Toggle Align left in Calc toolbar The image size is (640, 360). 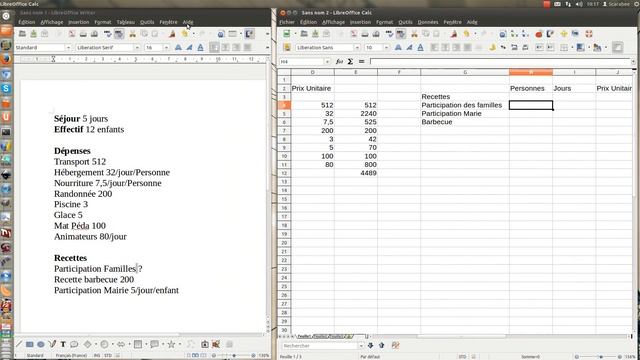[434, 48]
